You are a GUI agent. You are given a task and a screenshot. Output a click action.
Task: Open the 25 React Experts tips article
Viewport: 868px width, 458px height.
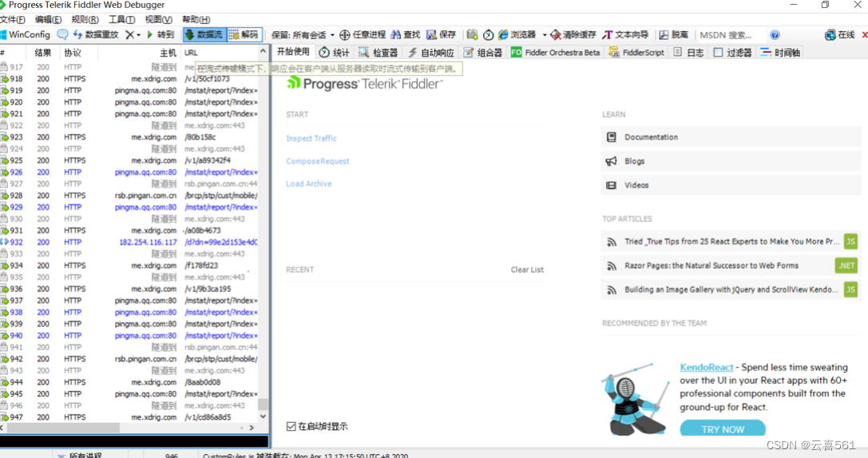point(731,242)
